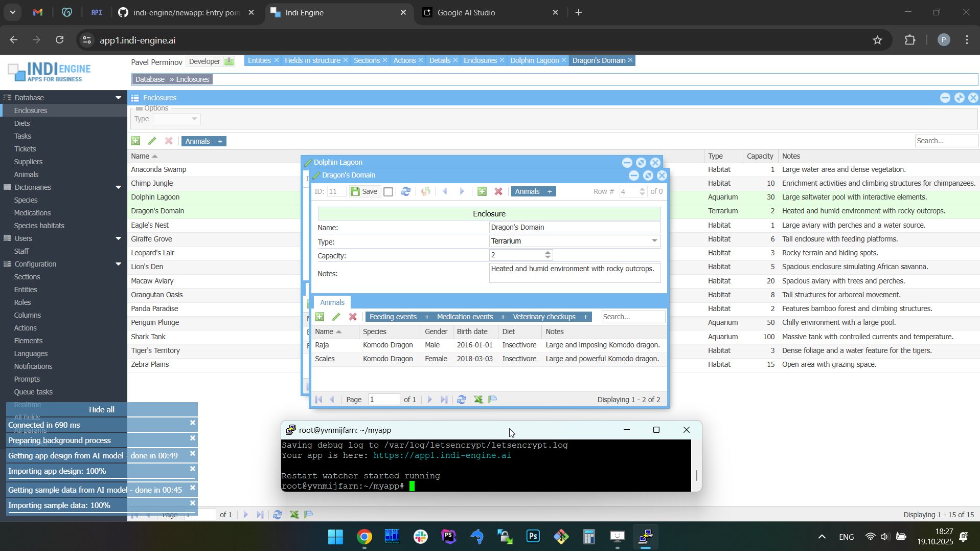The width and height of the screenshot is (980, 551).
Task: Go to next record with right arrow
Action: 462,191
